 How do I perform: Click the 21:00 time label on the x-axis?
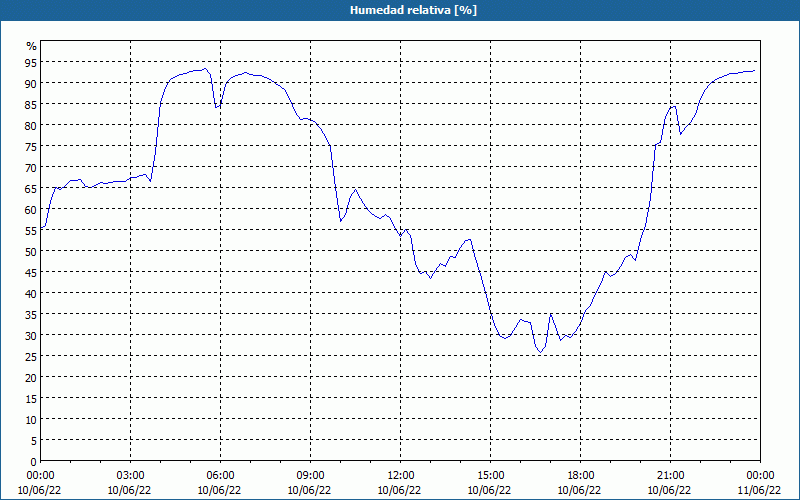(x=670, y=476)
